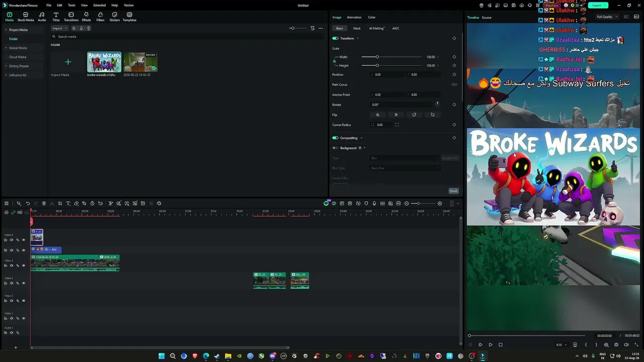Expand the Influence Kit section
The height and width of the screenshot is (362, 644).
pyautogui.click(x=7, y=75)
